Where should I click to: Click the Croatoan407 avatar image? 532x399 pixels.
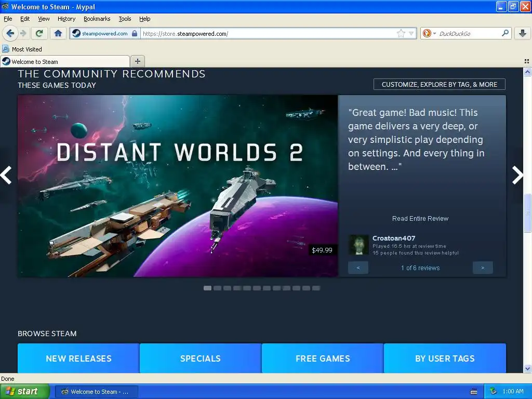(x=358, y=245)
